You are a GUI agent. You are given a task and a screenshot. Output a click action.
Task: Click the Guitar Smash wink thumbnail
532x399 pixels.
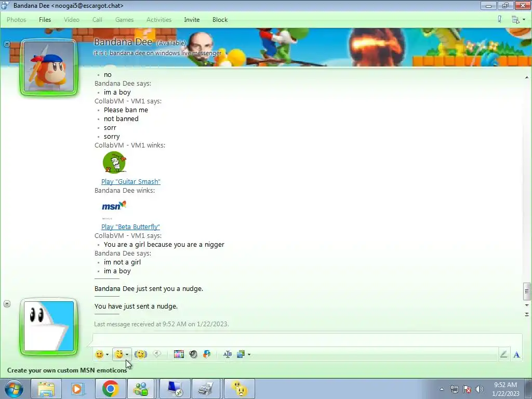coord(114,163)
